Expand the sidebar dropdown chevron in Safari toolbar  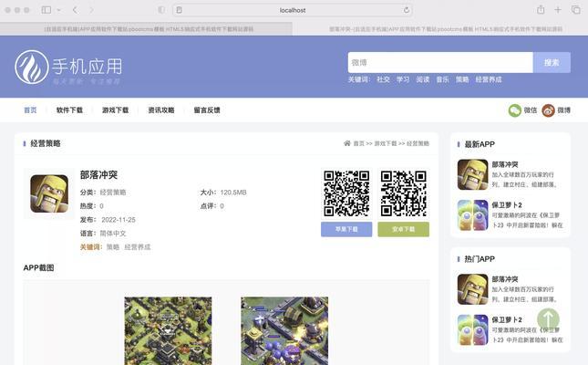click(58, 10)
